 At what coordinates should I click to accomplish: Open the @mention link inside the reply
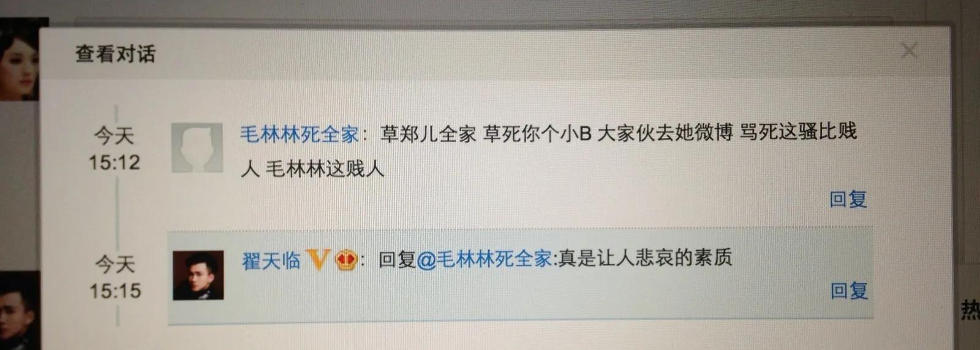click(484, 259)
